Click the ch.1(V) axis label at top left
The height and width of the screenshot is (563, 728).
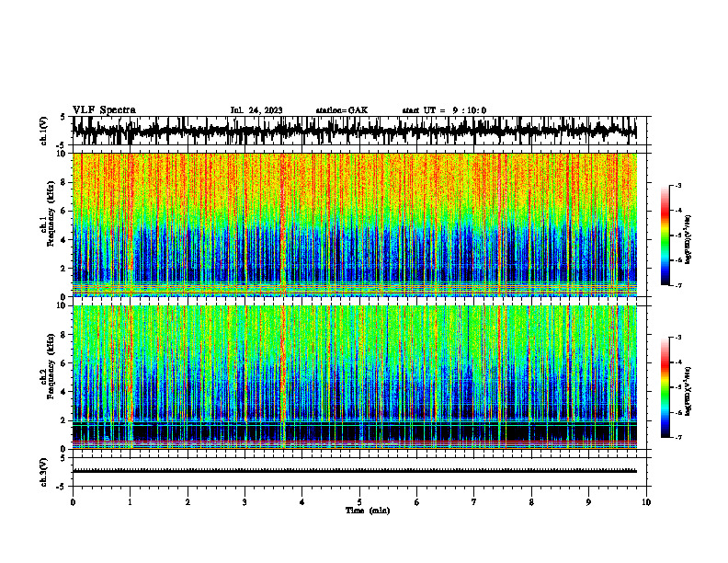pos(43,131)
